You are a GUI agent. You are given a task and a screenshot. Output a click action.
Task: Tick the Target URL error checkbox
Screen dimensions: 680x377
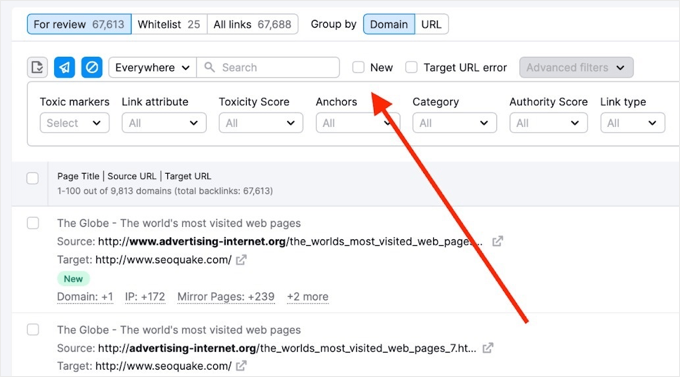[411, 67]
